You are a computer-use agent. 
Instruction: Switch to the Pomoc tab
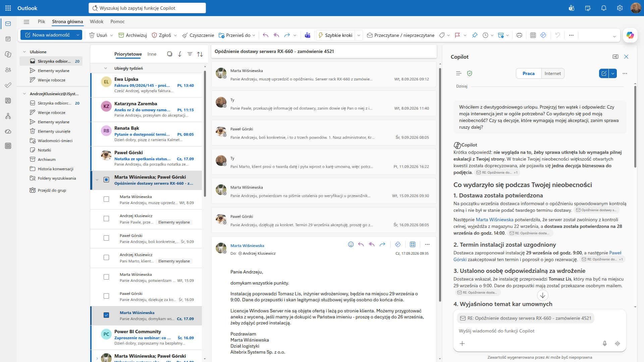pyautogui.click(x=117, y=21)
